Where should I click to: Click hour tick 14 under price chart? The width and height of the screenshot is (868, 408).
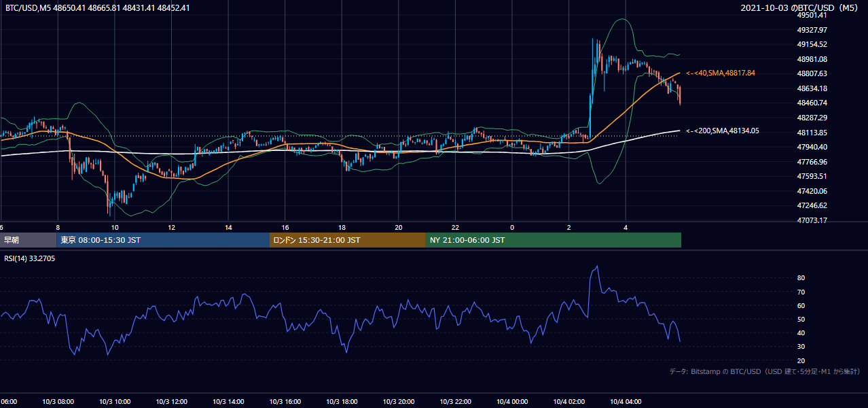[x=229, y=228]
